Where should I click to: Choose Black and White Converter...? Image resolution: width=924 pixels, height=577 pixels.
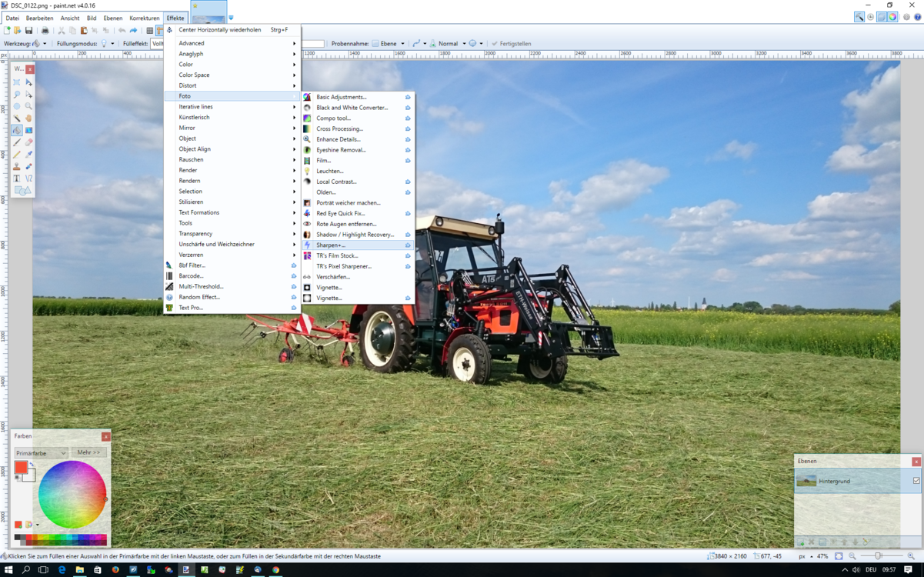point(358,108)
